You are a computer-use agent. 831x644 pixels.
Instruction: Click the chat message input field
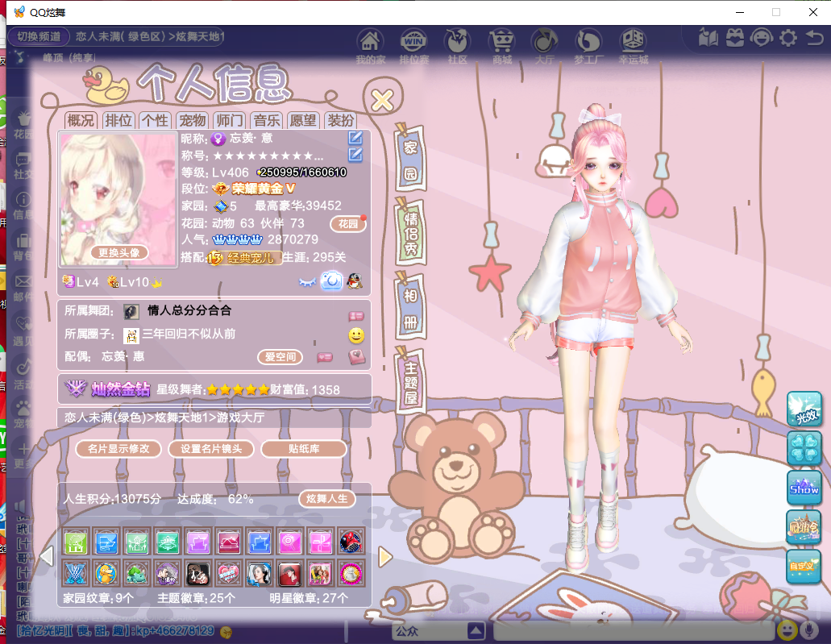pos(634,631)
